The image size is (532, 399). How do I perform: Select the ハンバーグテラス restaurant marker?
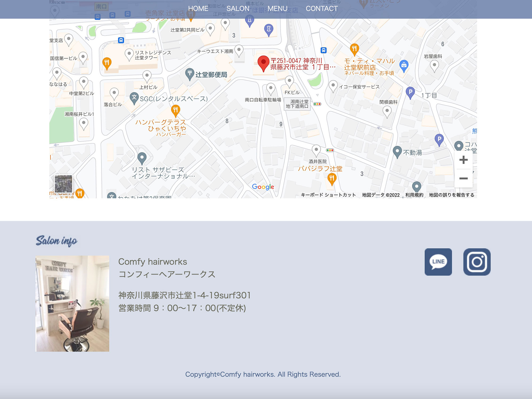(175, 110)
